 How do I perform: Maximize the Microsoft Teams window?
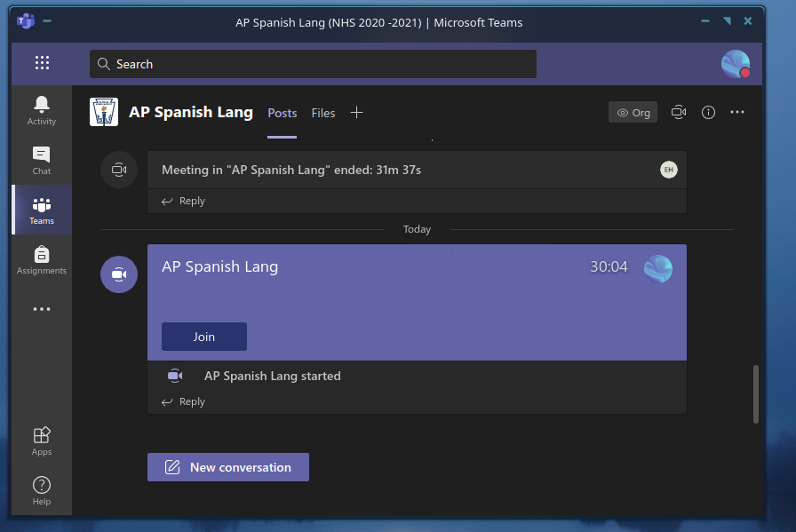[727, 20]
